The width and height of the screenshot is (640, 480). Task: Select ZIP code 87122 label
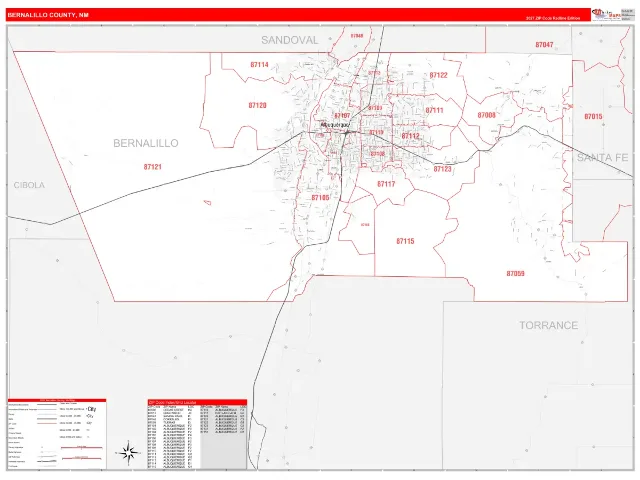click(x=438, y=75)
